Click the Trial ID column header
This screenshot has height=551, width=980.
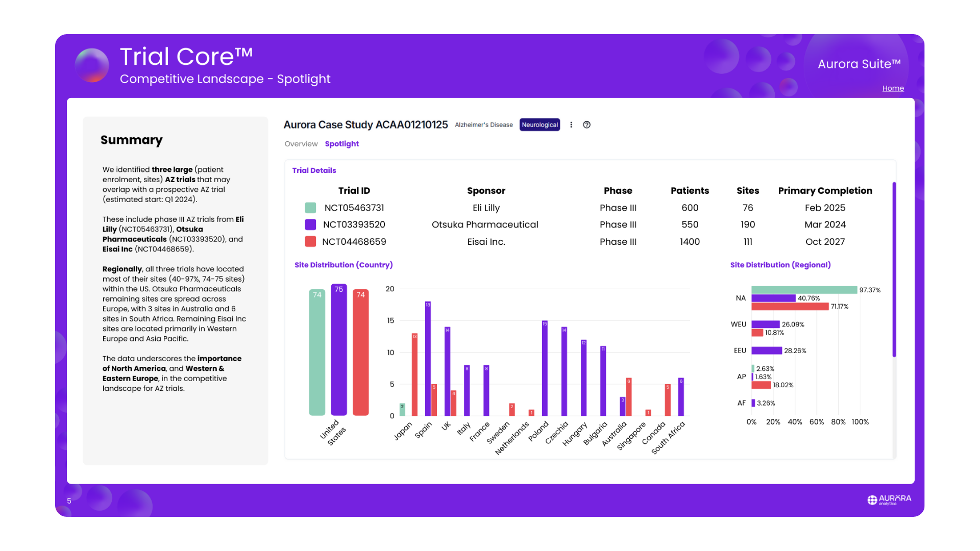(x=354, y=190)
